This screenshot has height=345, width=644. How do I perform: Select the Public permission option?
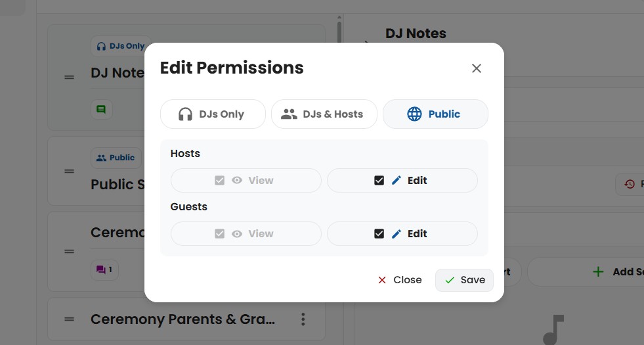tap(435, 114)
